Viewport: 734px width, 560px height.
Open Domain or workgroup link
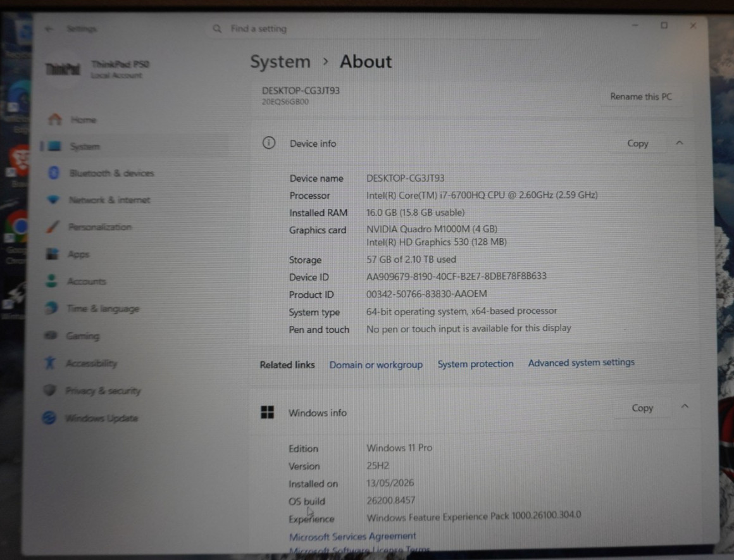tap(376, 364)
